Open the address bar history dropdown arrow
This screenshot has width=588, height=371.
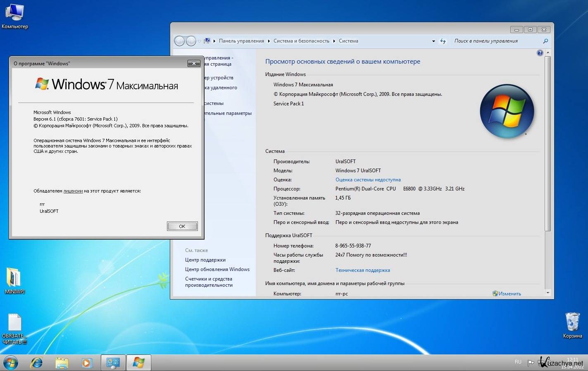point(433,41)
